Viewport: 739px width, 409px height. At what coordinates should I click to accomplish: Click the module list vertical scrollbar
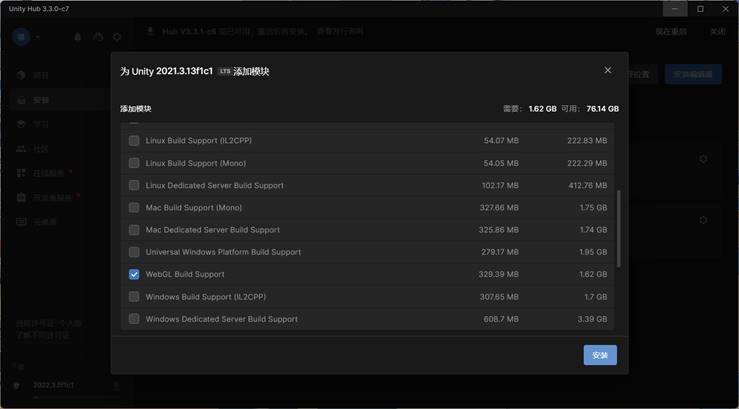point(618,230)
